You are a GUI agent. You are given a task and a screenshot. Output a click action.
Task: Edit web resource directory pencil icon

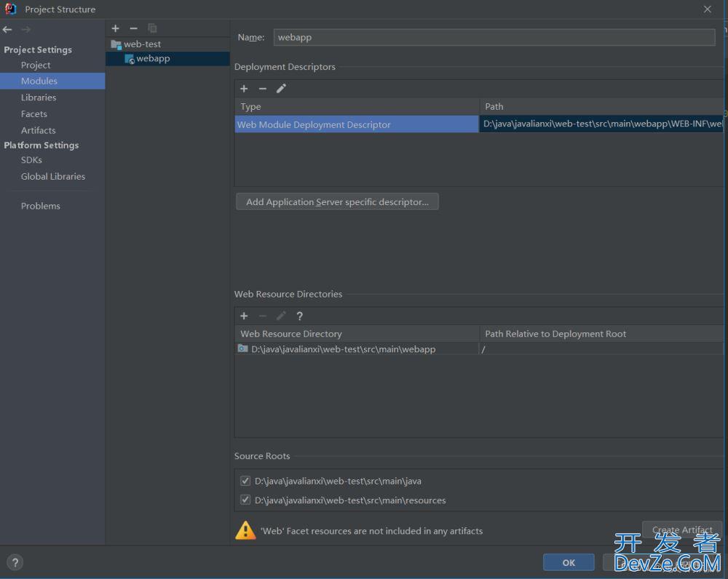coord(281,316)
